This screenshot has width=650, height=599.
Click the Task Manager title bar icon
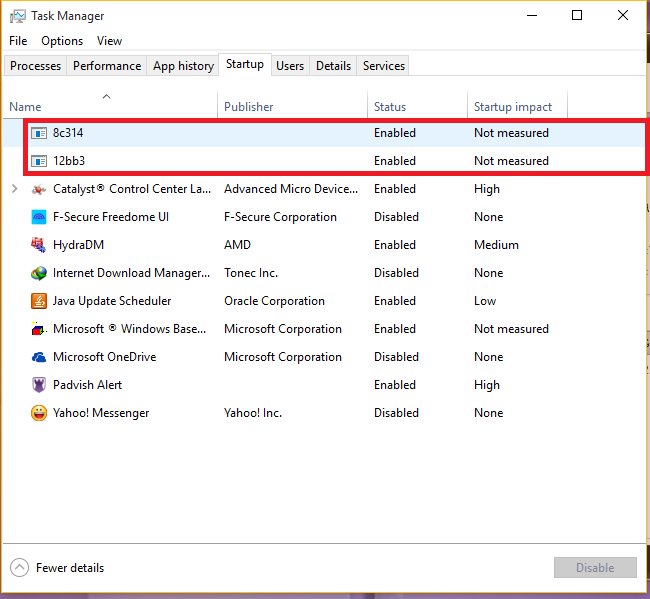(x=17, y=16)
